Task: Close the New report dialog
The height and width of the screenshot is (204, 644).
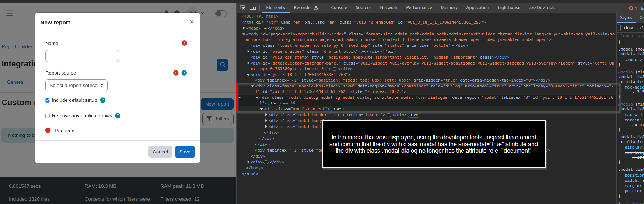Action: [192, 22]
